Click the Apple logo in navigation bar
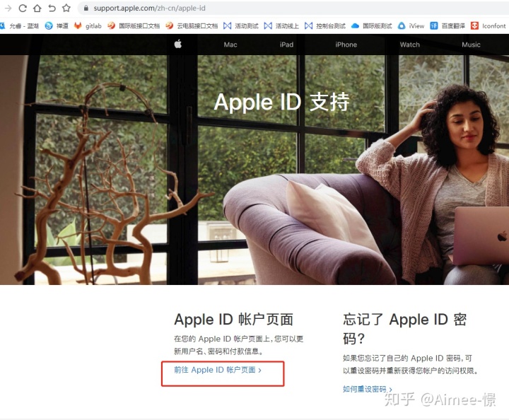This screenshot has width=509, height=420. [178, 44]
